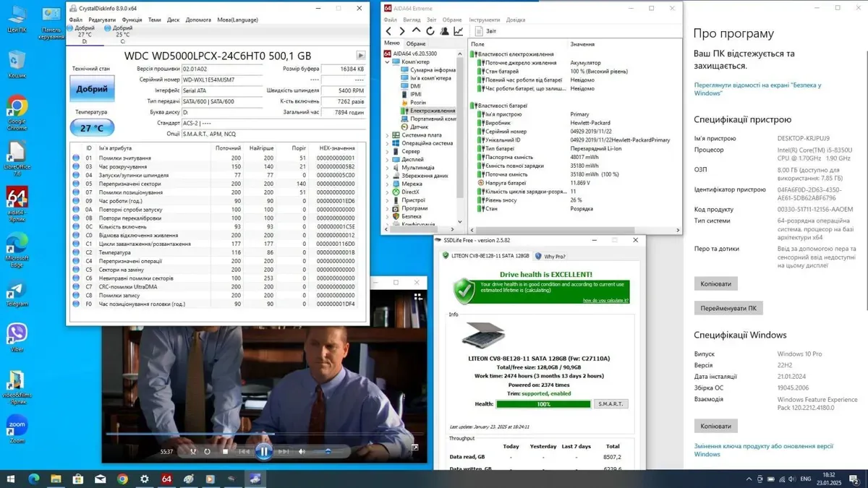868x488 pixels.
Task: Open Telegram desktop shortcut
Action: click(17, 294)
